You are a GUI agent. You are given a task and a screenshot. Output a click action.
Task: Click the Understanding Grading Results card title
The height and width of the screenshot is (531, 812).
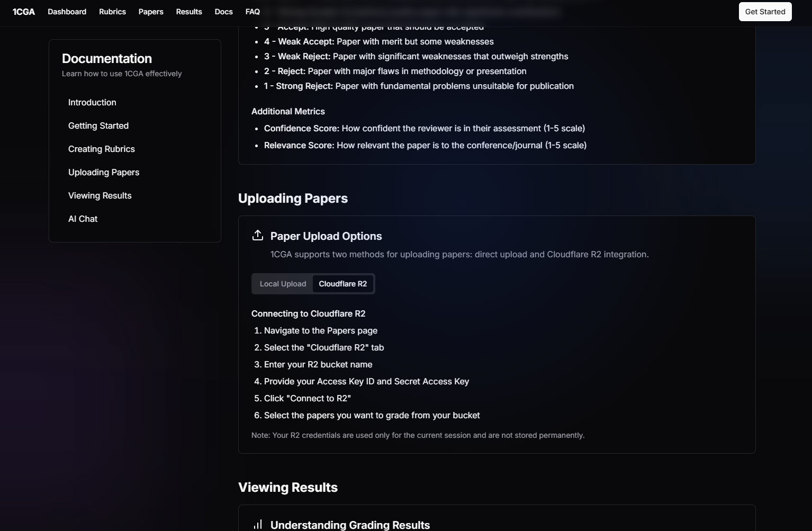[350, 525]
